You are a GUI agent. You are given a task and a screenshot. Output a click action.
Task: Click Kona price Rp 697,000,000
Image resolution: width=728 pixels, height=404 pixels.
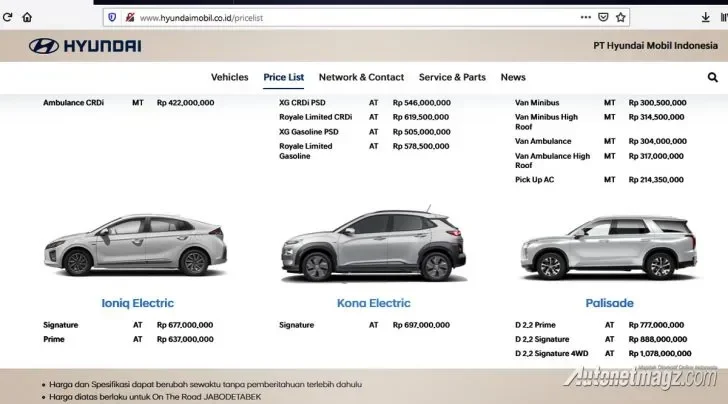[421, 325]
